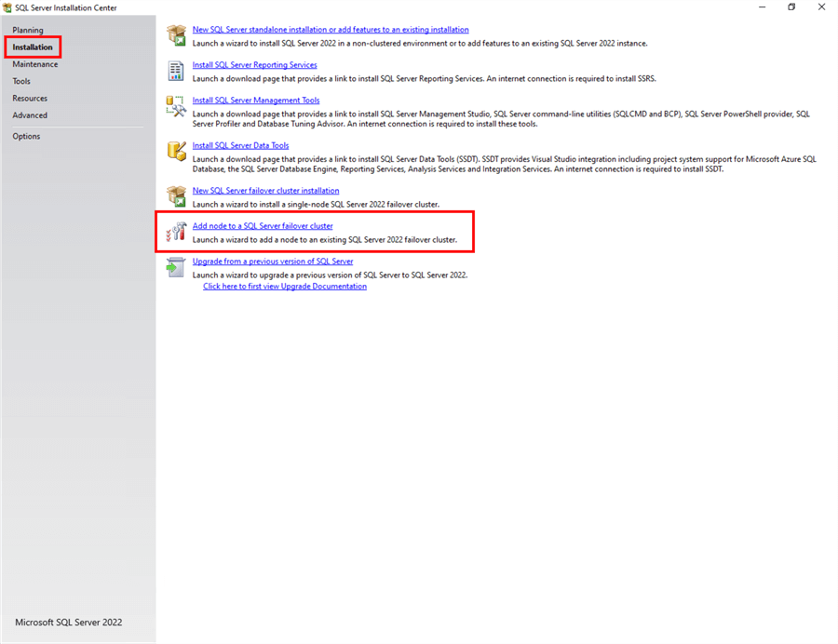Open the Options section

[x=26, y=136]
